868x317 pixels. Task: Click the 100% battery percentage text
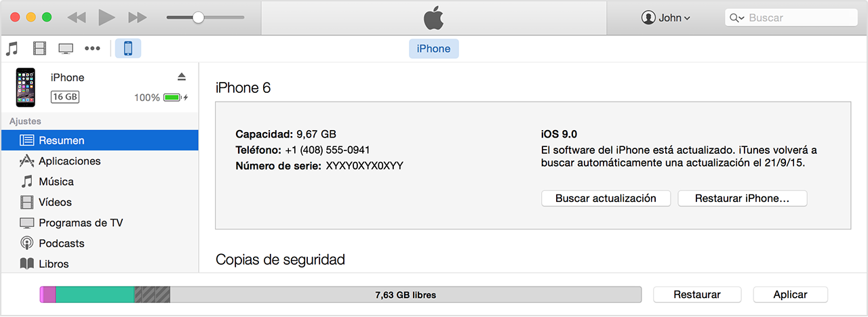point(146,98)
